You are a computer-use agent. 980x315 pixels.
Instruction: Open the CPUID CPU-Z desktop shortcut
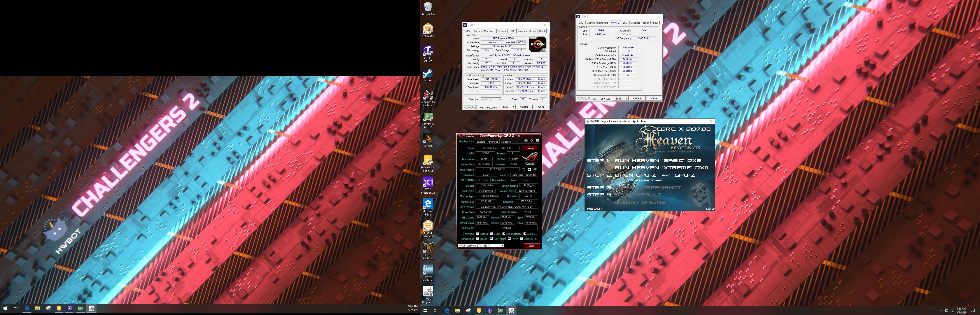[x=428, y=54]
